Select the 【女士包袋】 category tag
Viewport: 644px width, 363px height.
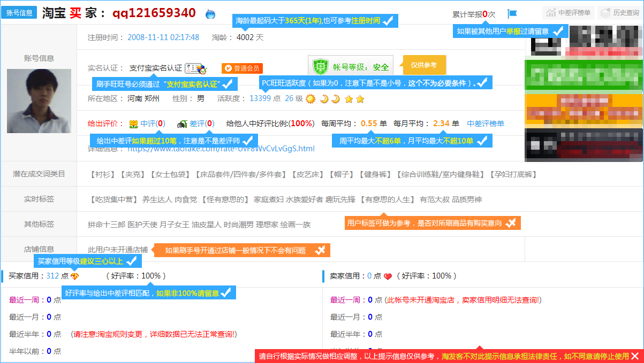point(170,174)
